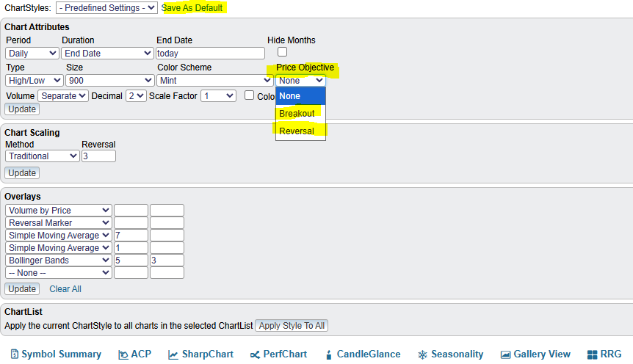Open the ACP link

pyautogui.click(x=141, y=354)
